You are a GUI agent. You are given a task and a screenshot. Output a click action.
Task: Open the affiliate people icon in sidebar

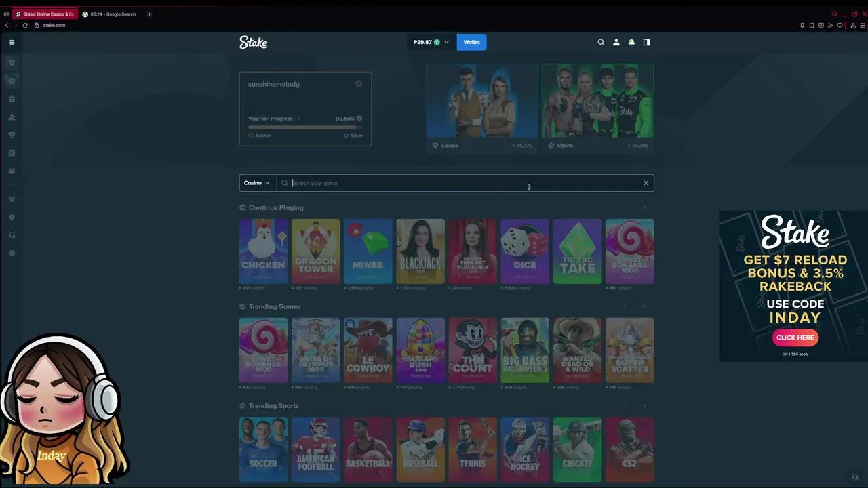12,117
